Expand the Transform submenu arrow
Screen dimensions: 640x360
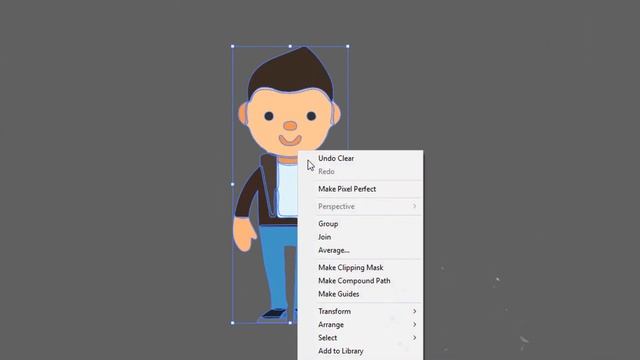pos(414,311)
